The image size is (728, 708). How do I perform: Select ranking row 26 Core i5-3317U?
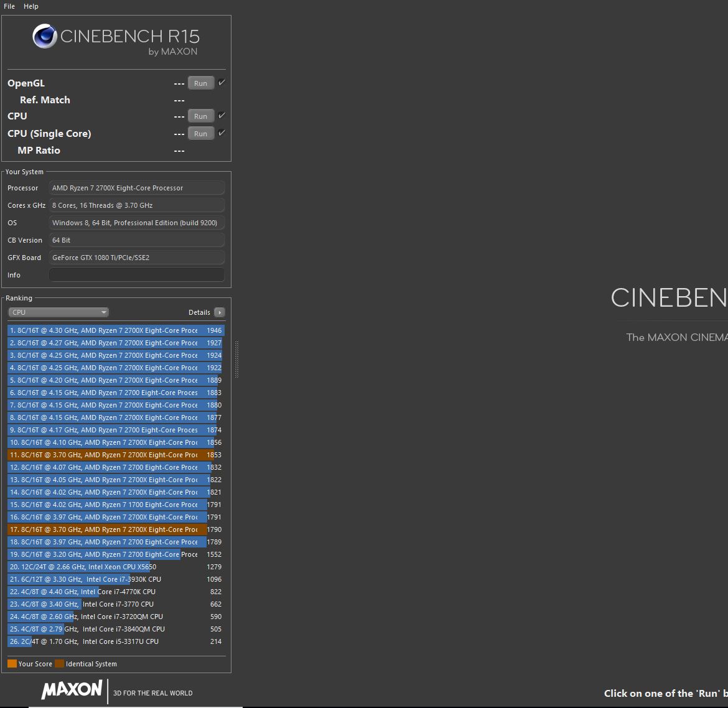tap(116, 641)
